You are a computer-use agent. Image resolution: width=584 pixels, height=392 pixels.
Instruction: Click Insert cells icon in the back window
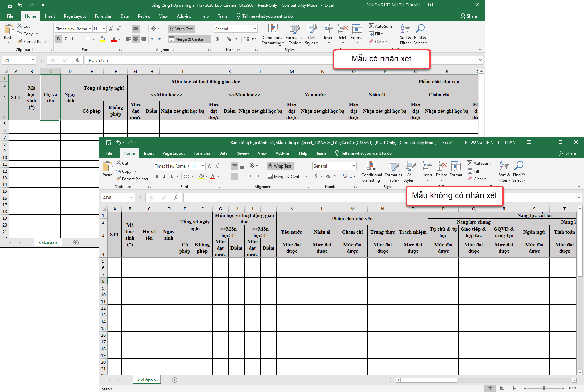[x=329, y=30]
